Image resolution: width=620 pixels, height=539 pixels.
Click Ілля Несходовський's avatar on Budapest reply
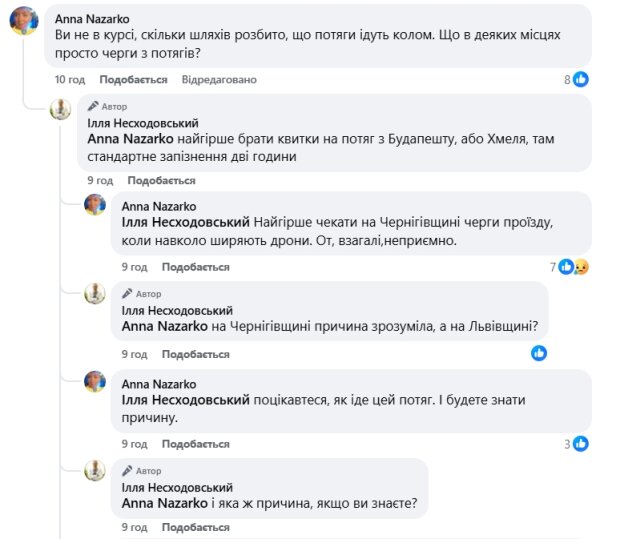[x=61, y=108]
